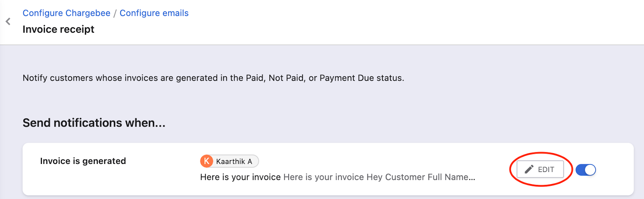
Task: Open the Configure Chargebee breadcrumb link
Action: point(66,13)
